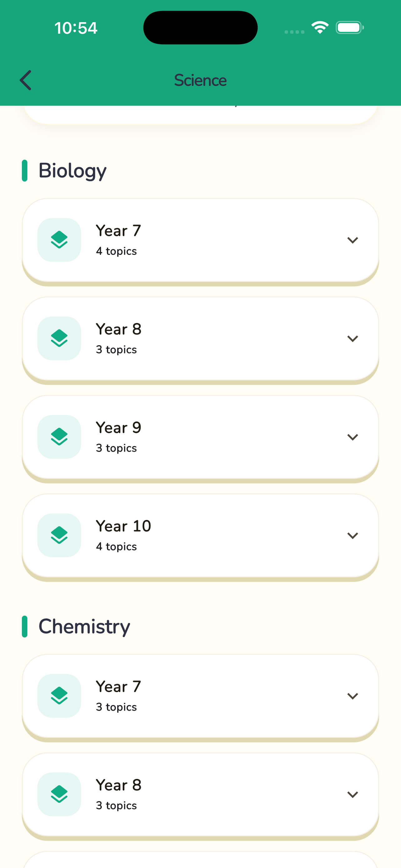
Task: Tap the Biology Year 10 layers icon
Action: click(59, 535)
